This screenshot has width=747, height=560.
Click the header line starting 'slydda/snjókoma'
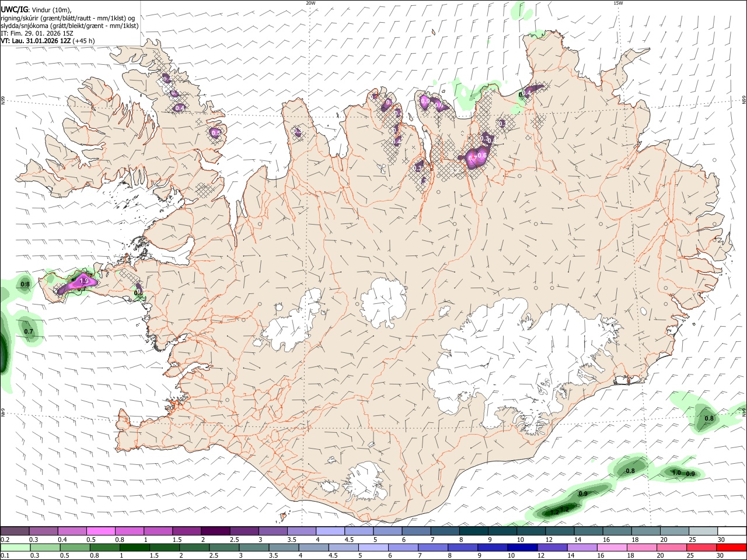pyautogui.click(x=69, y=26)
